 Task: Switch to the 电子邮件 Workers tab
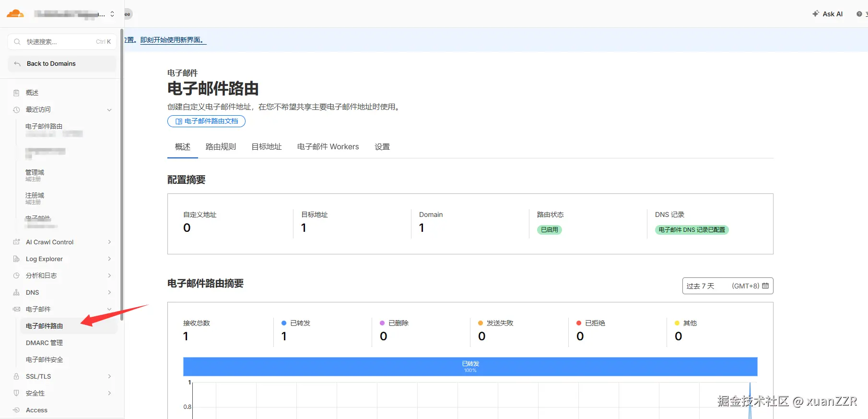(328, 147)
